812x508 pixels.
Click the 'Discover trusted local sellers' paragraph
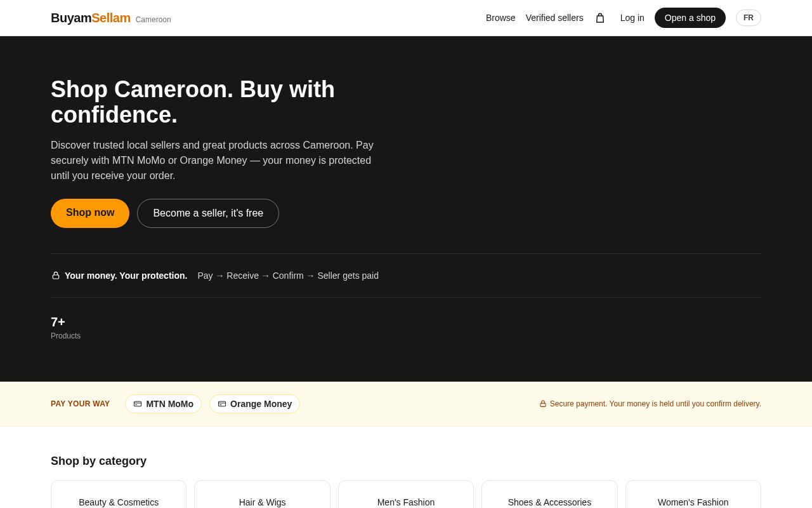212,161
